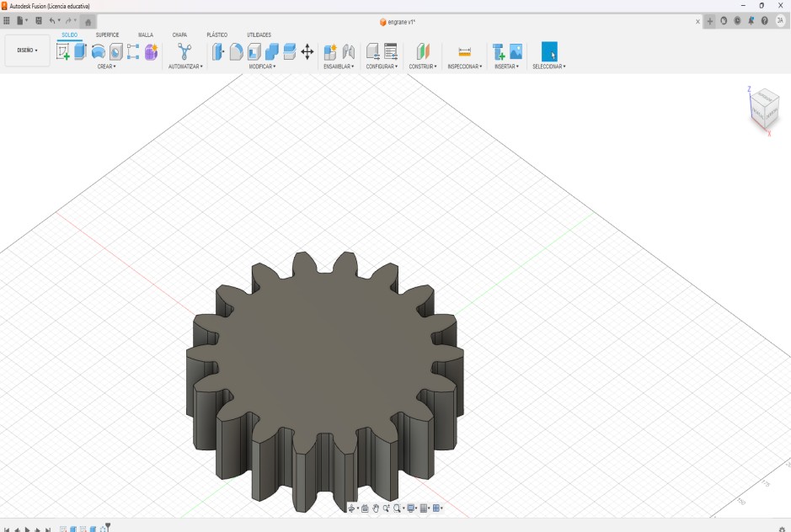Close the engrane v1 document tab
The image size is (791, 532).
click(697, 22)
